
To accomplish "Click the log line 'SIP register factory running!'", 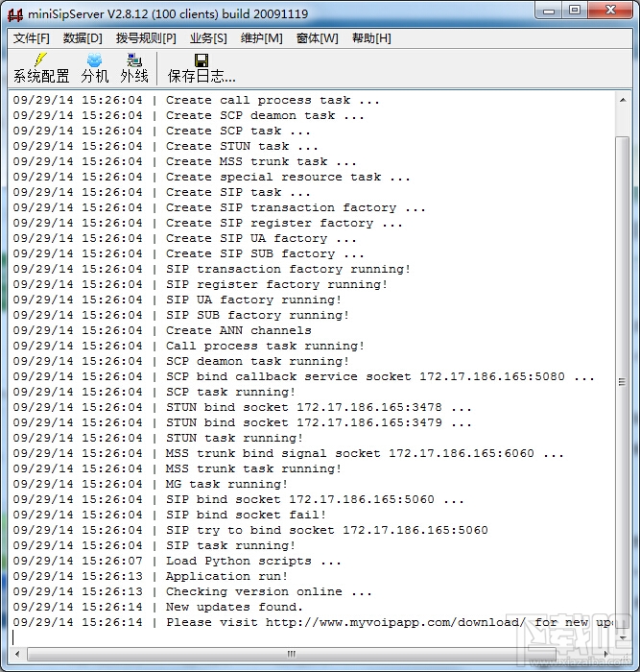I will pos(276,284).
